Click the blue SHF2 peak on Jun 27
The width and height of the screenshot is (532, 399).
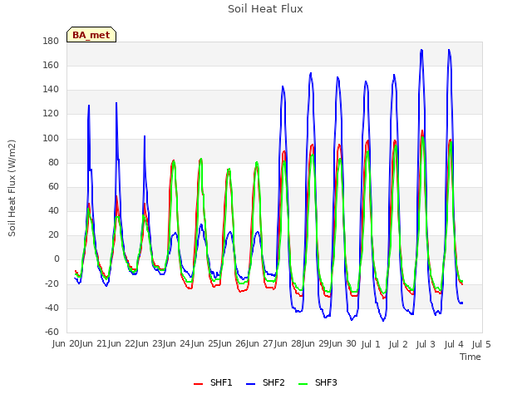tap(283, 86)
